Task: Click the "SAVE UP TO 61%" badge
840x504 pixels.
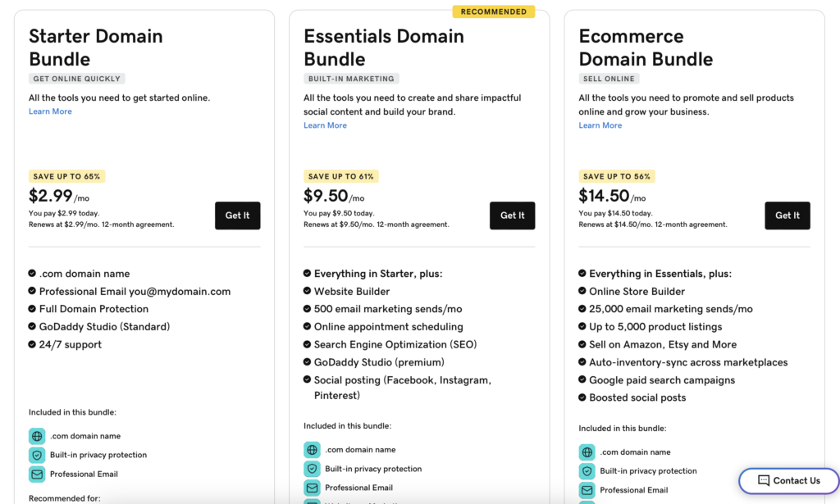Action: tap(341, 176)
